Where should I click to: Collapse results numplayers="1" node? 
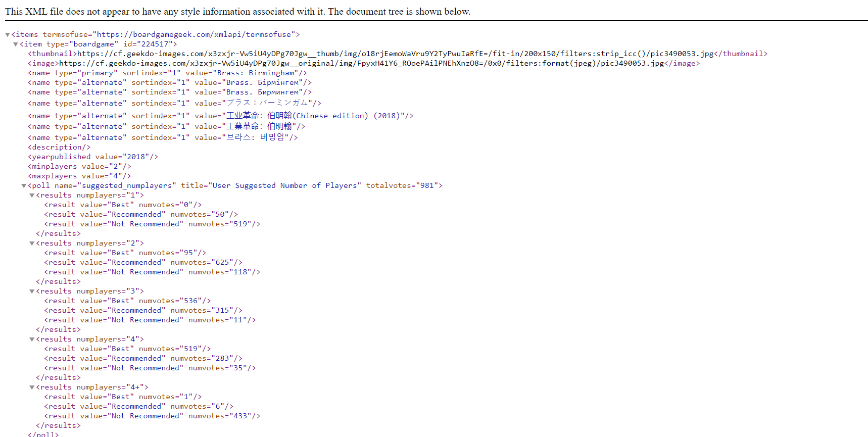point(32,196)
